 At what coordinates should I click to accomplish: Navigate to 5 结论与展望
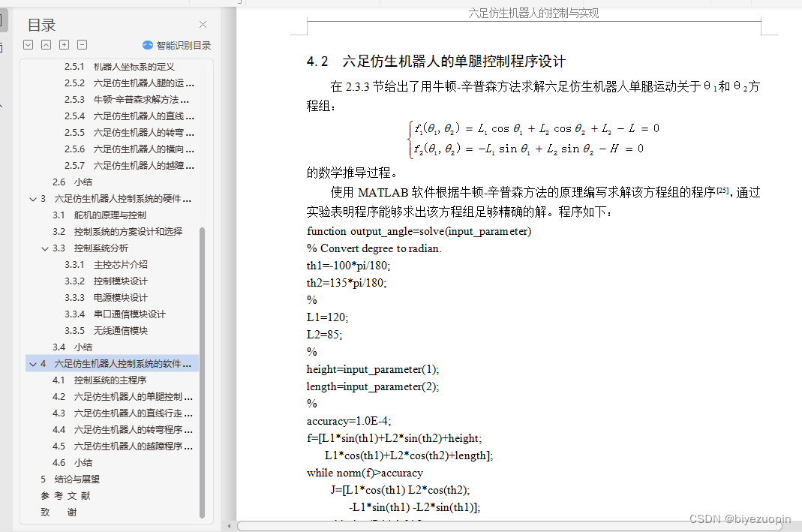70,479
